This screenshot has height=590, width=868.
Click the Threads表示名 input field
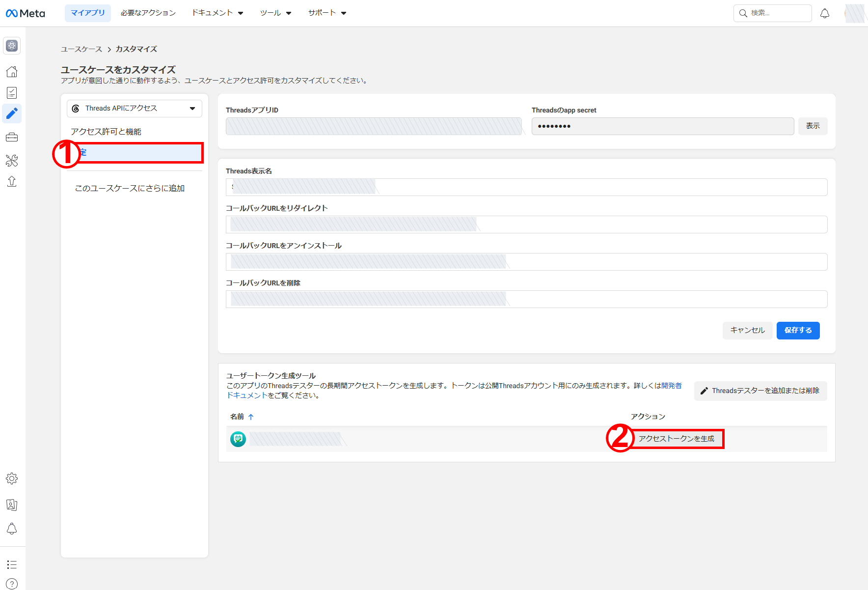coord(527,187)
